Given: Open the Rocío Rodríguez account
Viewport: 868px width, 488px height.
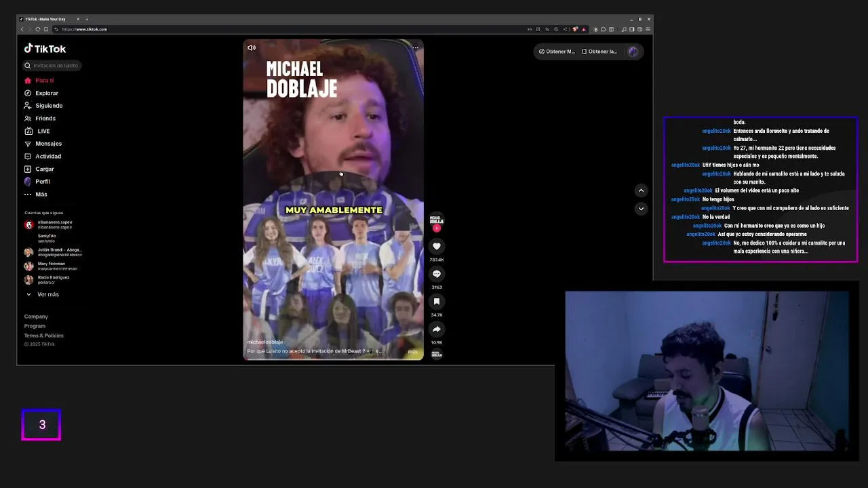Looking at the screenshot, I should 47,279.
